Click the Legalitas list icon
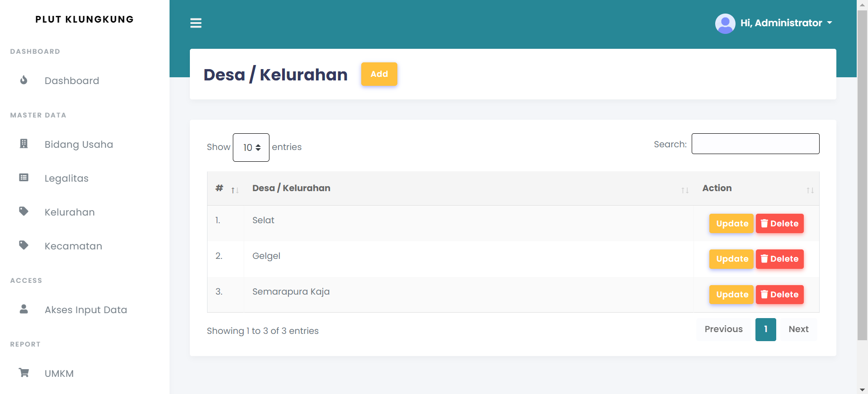 click(x=24, y=178)
